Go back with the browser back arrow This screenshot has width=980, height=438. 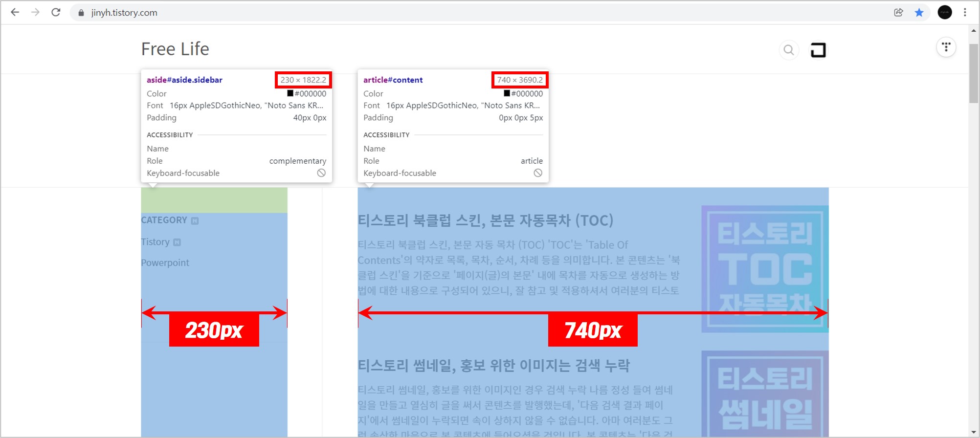click(15, 12)
